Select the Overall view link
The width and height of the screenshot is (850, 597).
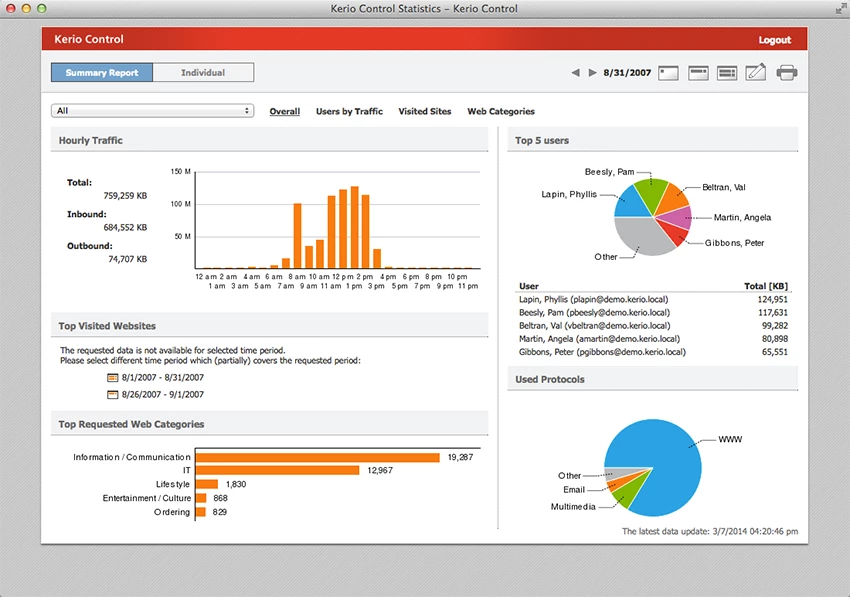click(x=284, y=111)
